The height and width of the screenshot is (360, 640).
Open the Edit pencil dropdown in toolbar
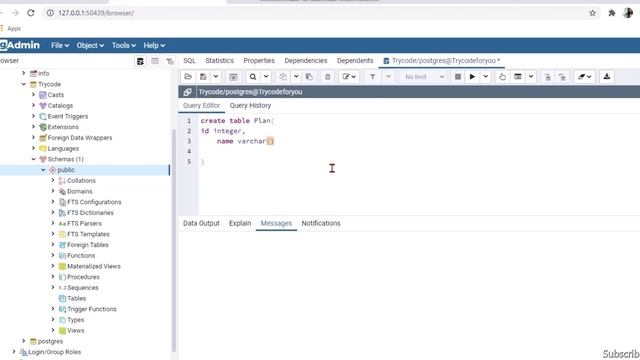pos(349,77)
